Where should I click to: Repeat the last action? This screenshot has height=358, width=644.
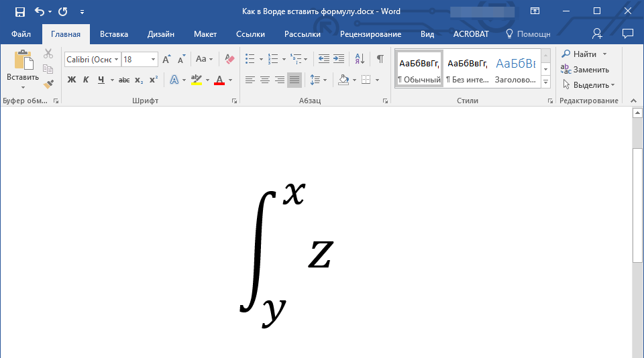click(x=63, y=11)
